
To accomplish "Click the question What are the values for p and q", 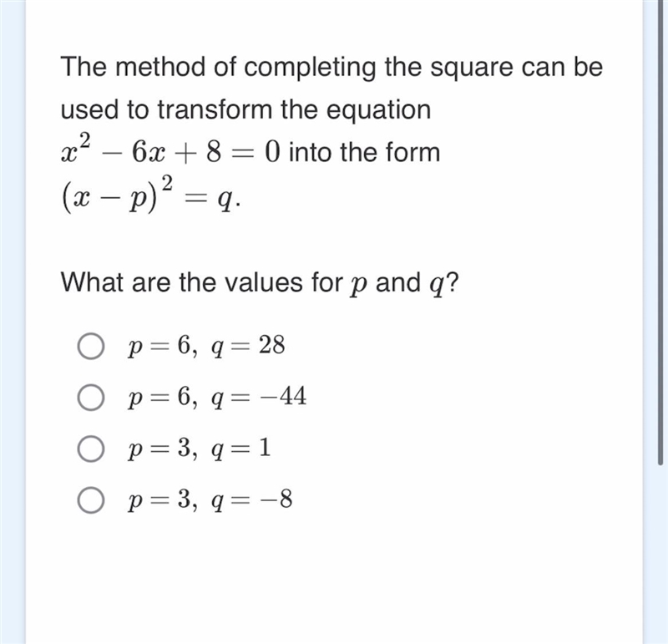I will pos(260,282).
